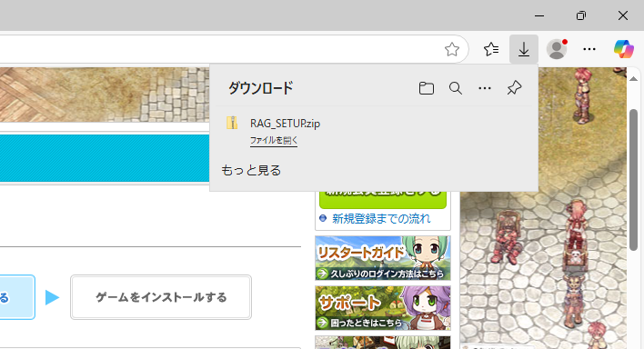Click the RAG_SETUP.zip file icon
644x349 pixels.
tap(232, 123)
